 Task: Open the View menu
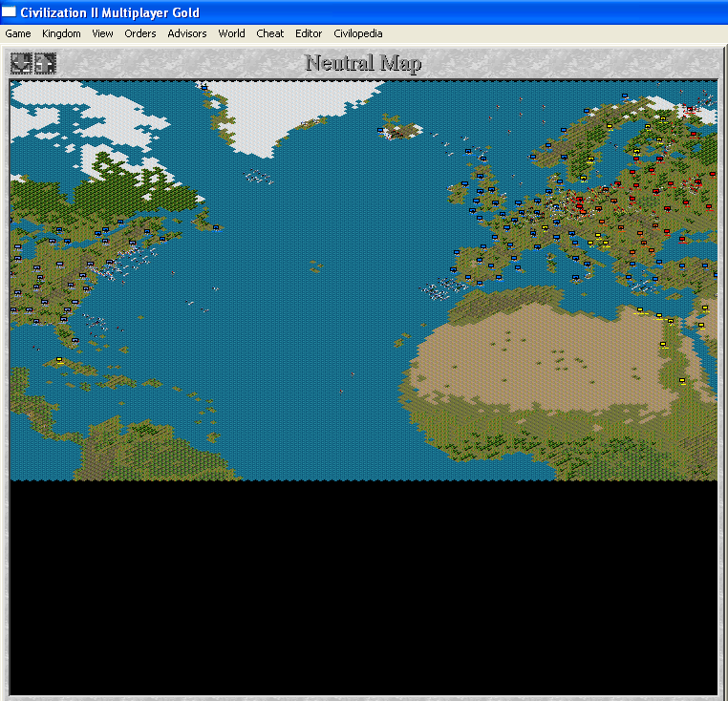102,33
